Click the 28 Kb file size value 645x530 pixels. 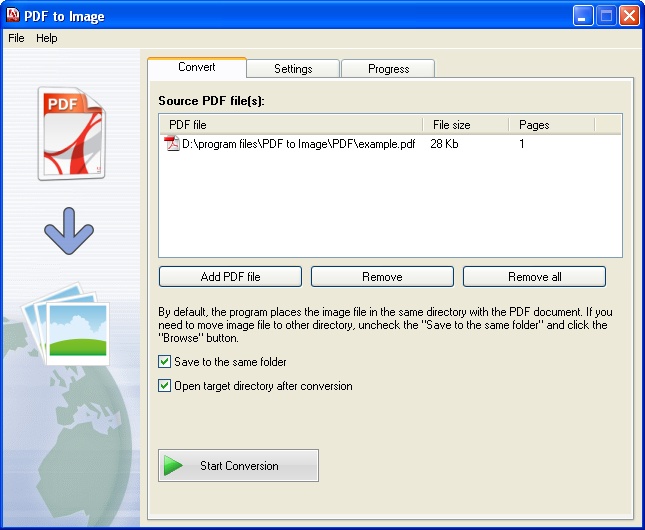[444, 144]
